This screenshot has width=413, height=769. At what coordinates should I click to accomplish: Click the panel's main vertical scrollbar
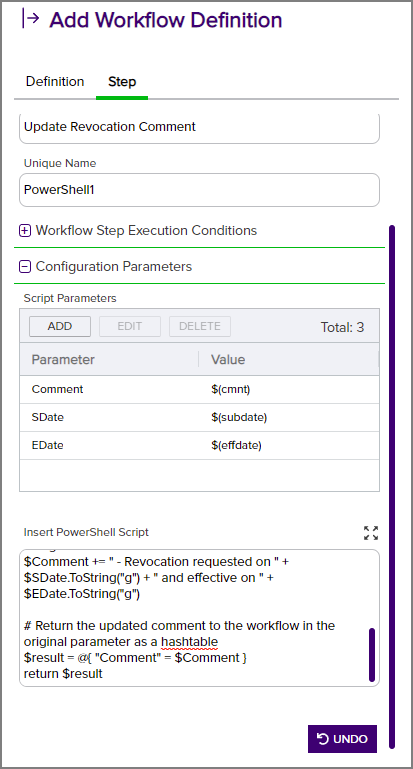(x=392, y=487)
